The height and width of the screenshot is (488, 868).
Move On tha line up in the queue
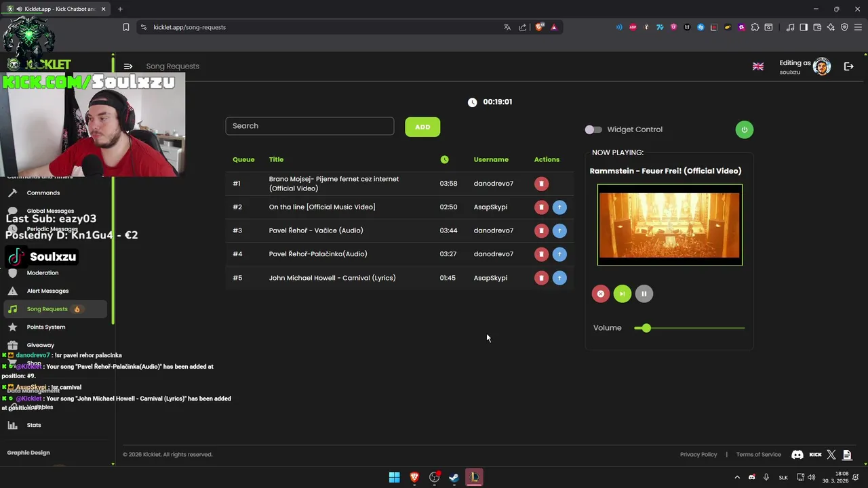coord(559,207)
